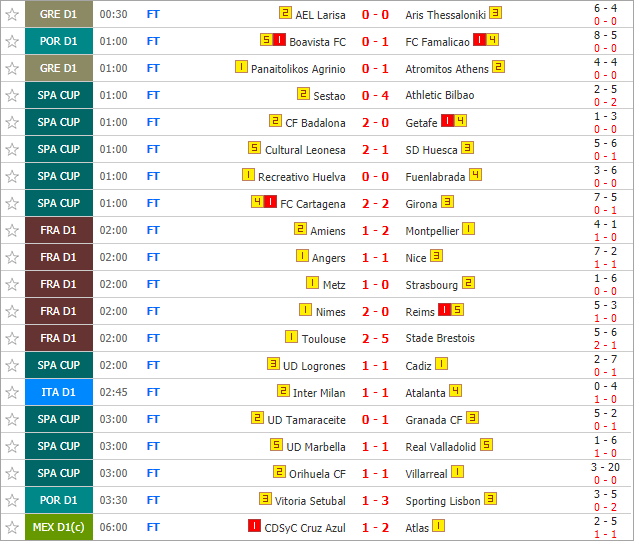Click the Sestao 0 - 4 score
This screenshot has height=541, width=634.
click(375, 96)
